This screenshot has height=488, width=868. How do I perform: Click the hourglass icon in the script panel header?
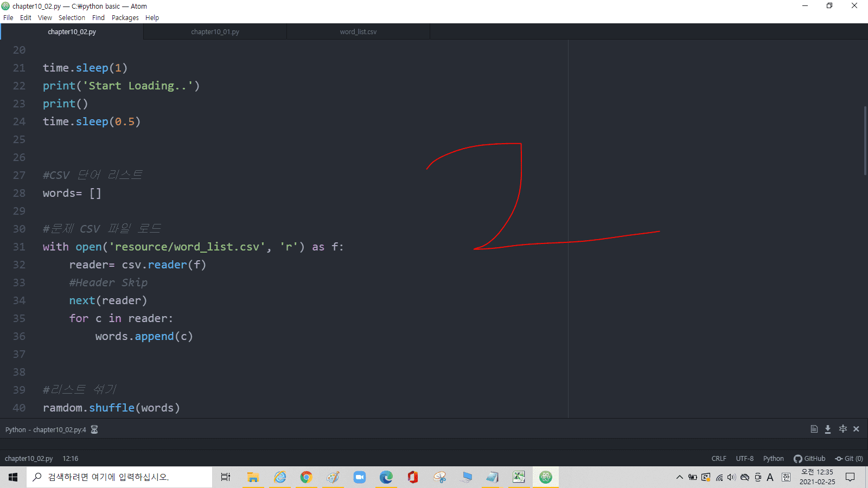[x=94, y=429]
